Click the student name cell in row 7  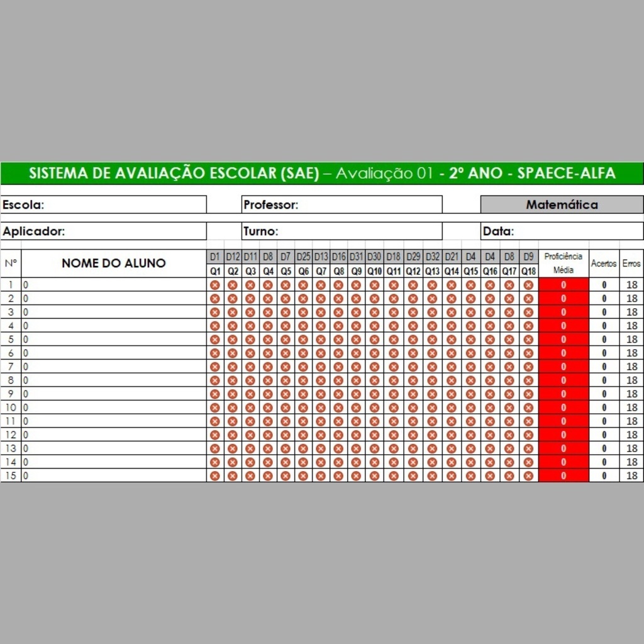point(114,367)
